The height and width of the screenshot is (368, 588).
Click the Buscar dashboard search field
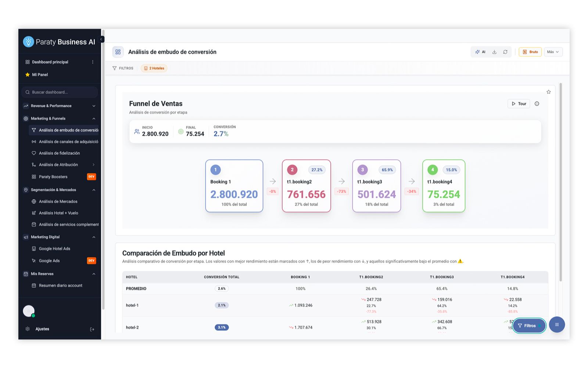[x=60, y=92]
